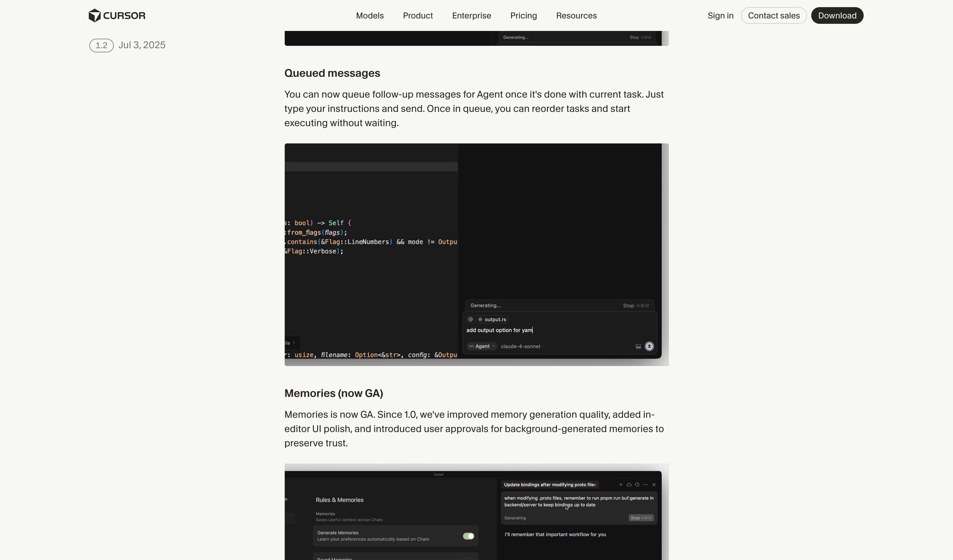Click the 'Queued messages' heading
The height and width of the screenshot is (560, 953).
click(x=332, y=73)
